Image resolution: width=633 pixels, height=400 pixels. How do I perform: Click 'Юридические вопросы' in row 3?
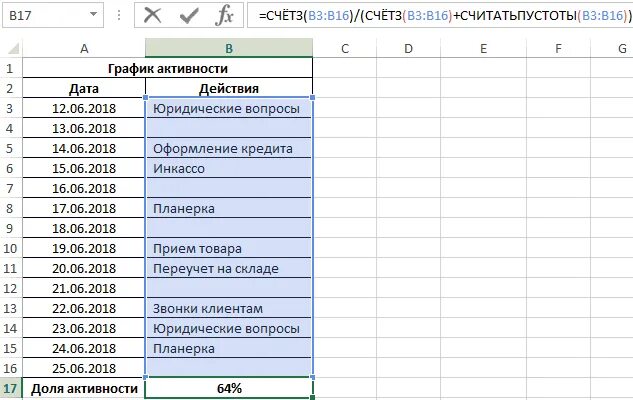point(229,108)
